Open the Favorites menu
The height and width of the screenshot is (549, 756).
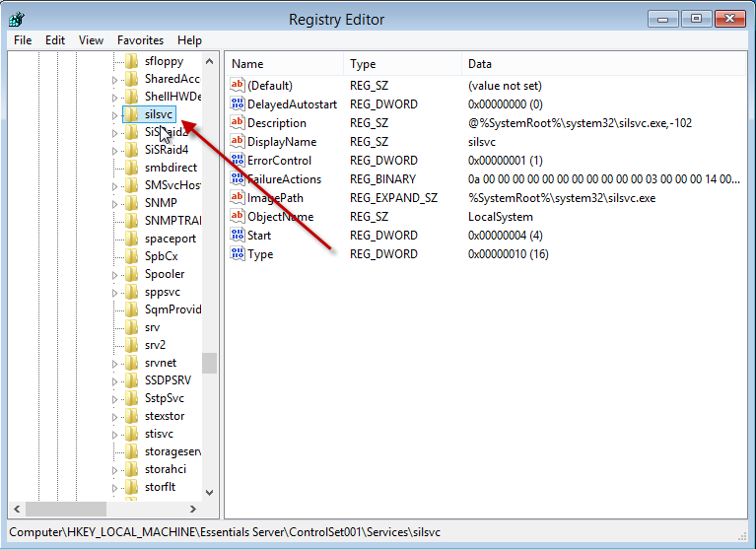140,40
